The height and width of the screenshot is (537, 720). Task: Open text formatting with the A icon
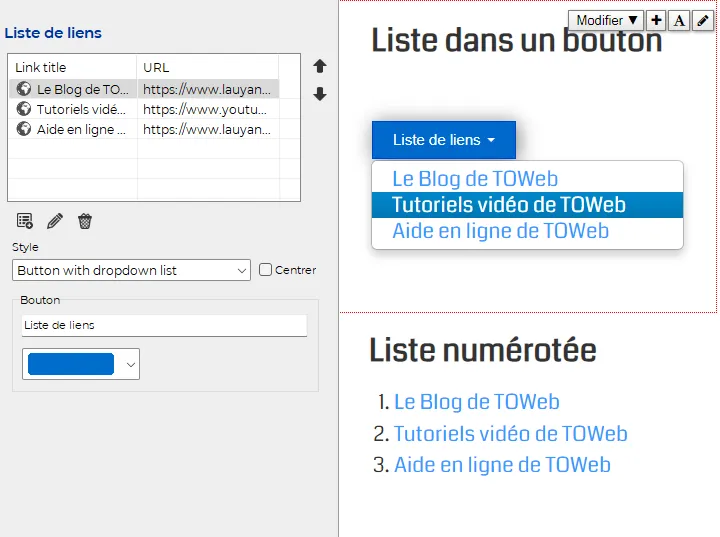pyautogui.click(x=680, y=20)
